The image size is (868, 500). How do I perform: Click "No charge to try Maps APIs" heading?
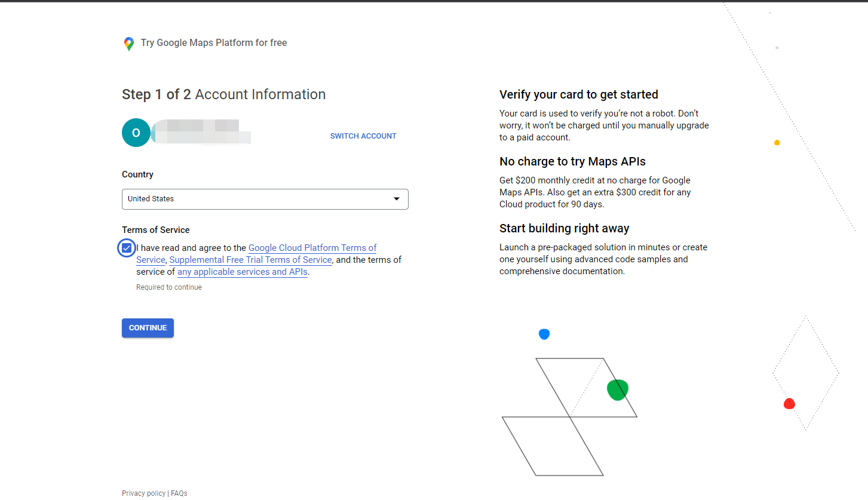pyautogui.click(x=572, y=161)
